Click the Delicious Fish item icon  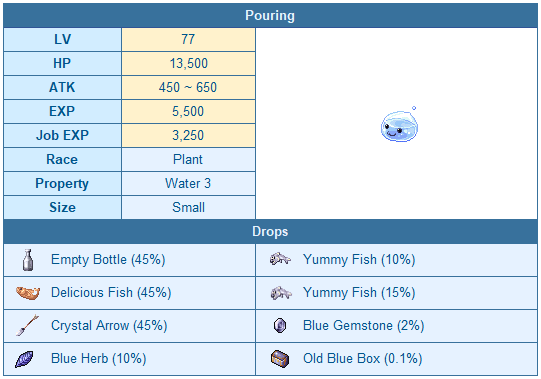tap(28, 293)
